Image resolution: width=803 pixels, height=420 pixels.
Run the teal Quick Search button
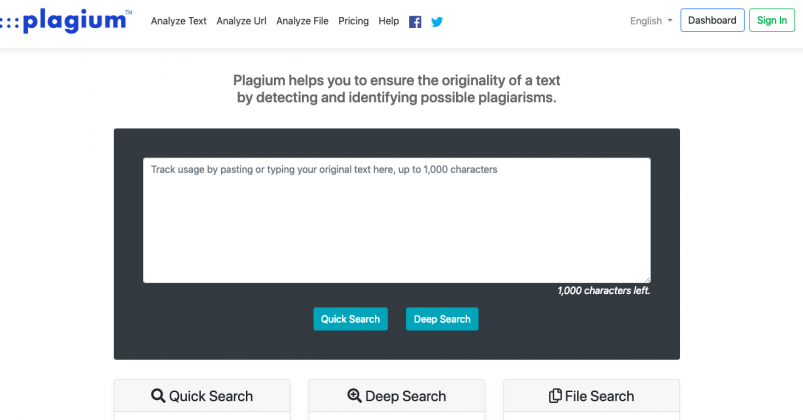pyautogui.click(x=350, y=319)
